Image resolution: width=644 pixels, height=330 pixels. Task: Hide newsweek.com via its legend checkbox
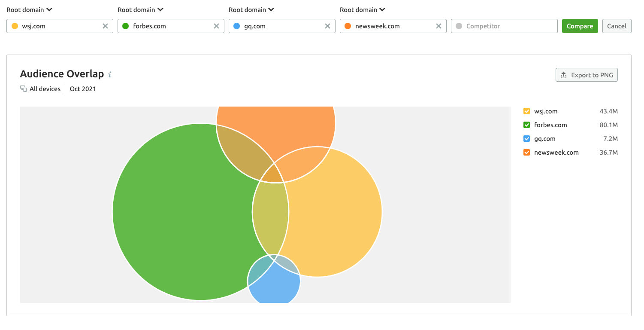(527, 153)
